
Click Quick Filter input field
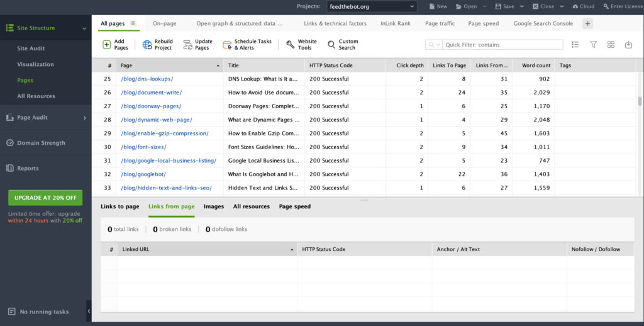tap(502, 45)
